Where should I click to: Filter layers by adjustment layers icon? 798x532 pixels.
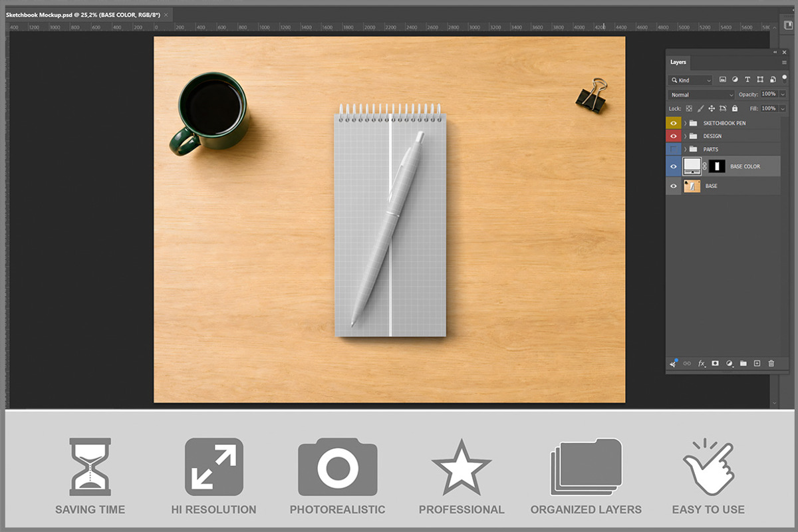point(735,80)
